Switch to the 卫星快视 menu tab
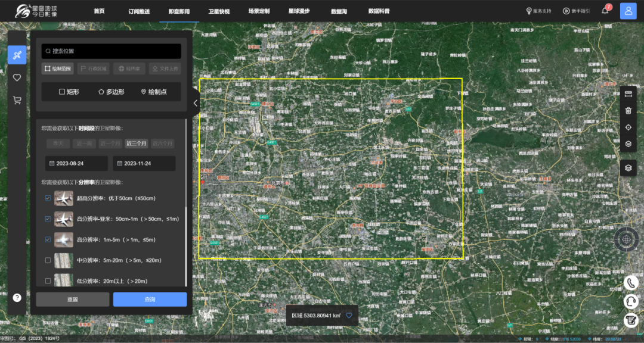Image resolution: width=644 pixels, height=343 pixels. [x=219, y=11]
